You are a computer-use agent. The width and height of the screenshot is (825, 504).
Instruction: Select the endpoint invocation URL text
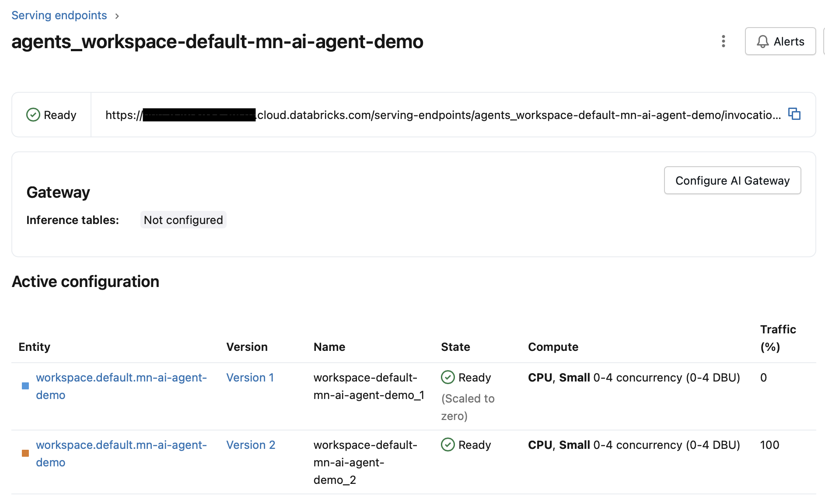443,115
